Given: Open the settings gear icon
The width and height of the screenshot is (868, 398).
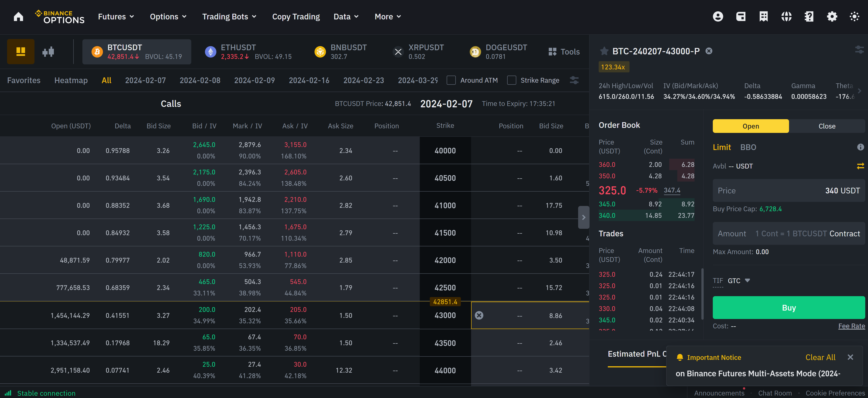Looking at the screenshot, I should [832, 16].
